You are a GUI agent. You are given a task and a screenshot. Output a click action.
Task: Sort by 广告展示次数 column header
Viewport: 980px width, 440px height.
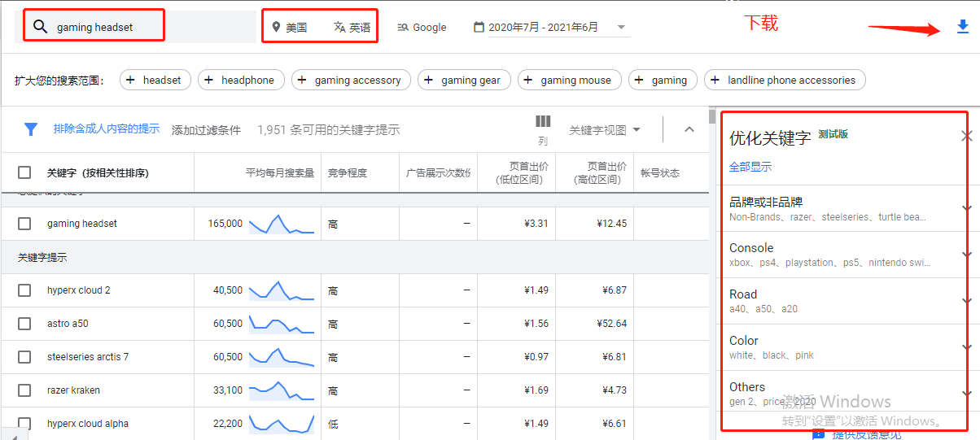coord(439,172)
